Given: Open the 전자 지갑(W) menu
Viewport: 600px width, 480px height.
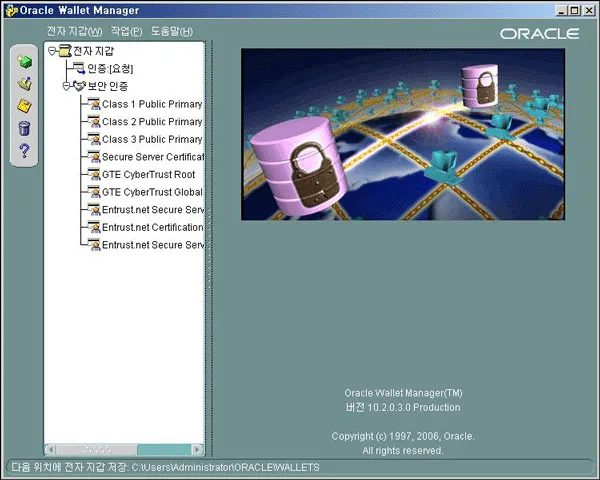Looking at the screenshot, I should tap(74, 31).
